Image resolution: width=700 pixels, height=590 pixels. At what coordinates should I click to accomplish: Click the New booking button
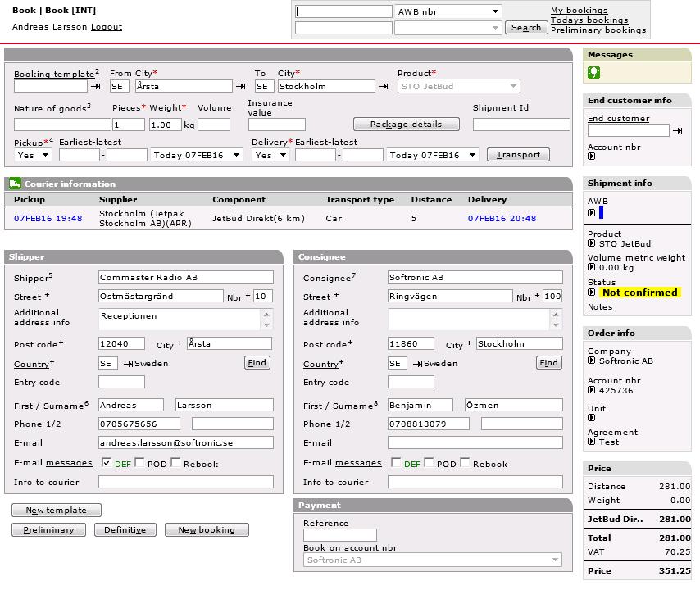point(207,529)
